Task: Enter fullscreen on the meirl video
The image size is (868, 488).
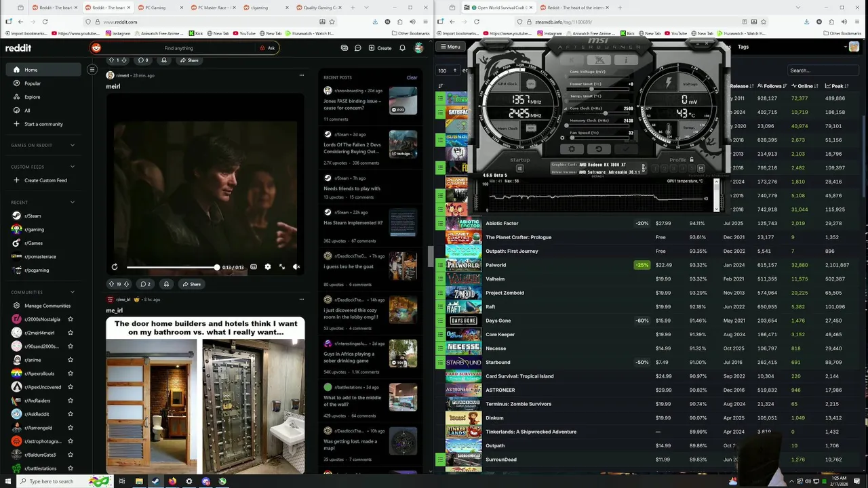Action: click(x=282, y=267)
